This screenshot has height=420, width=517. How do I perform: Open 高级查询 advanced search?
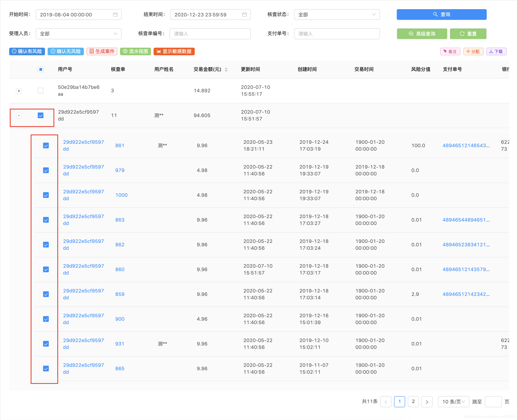coord(422,34)
